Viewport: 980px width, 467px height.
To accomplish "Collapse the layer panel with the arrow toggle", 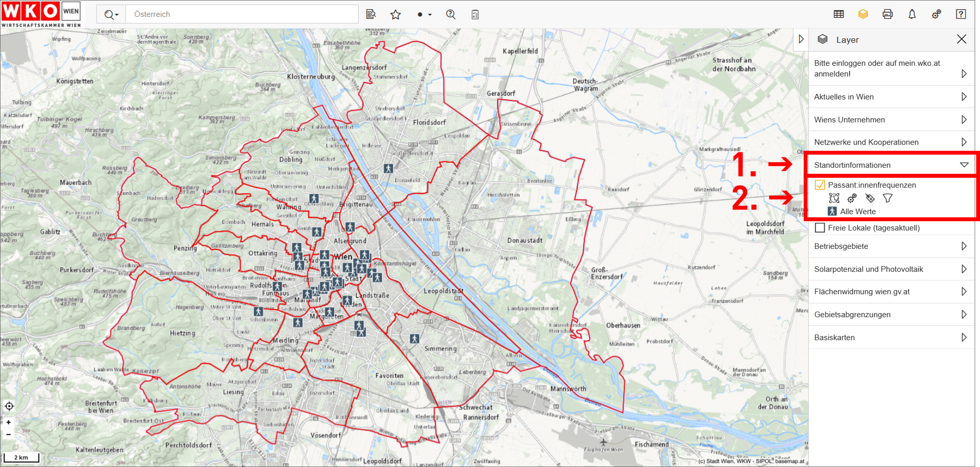I will tap(801, 39).
